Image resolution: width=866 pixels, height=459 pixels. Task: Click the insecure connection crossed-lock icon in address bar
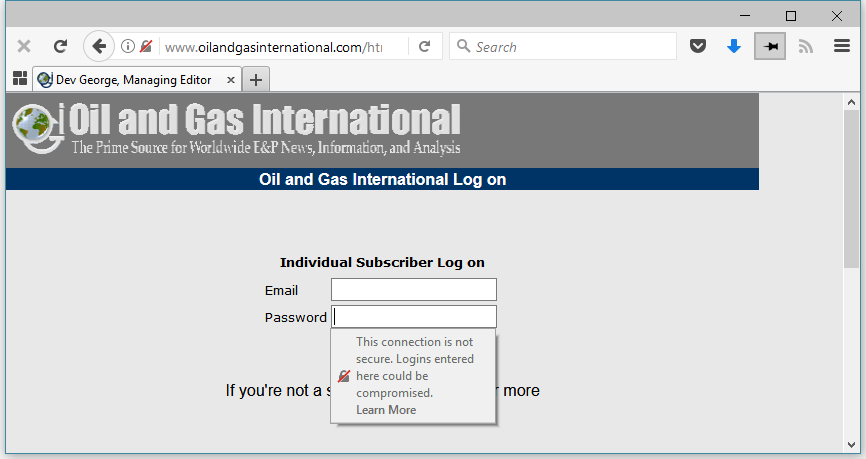point(146,46)
